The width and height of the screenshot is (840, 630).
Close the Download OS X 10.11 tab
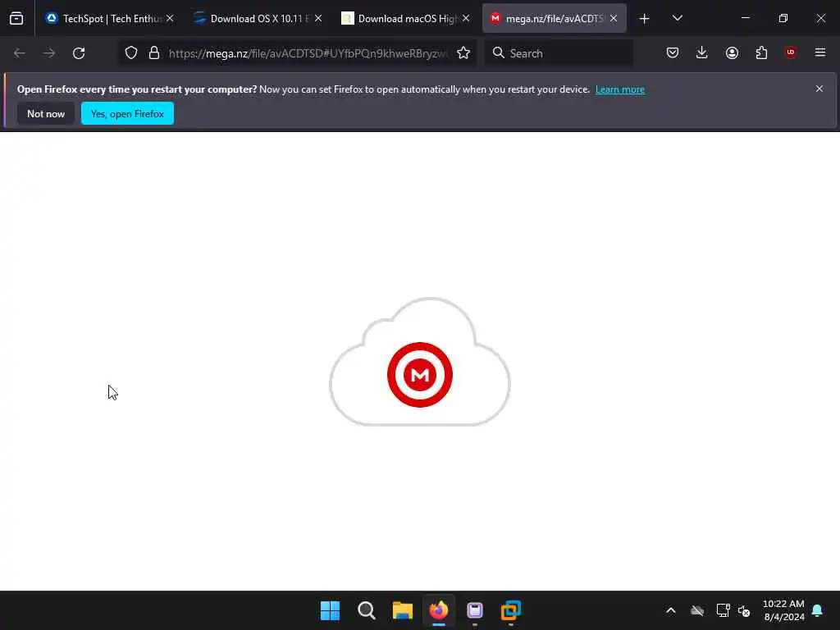[318, 18]
